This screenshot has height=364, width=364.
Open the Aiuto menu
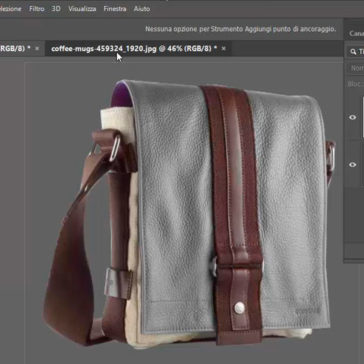click(142, 9)
